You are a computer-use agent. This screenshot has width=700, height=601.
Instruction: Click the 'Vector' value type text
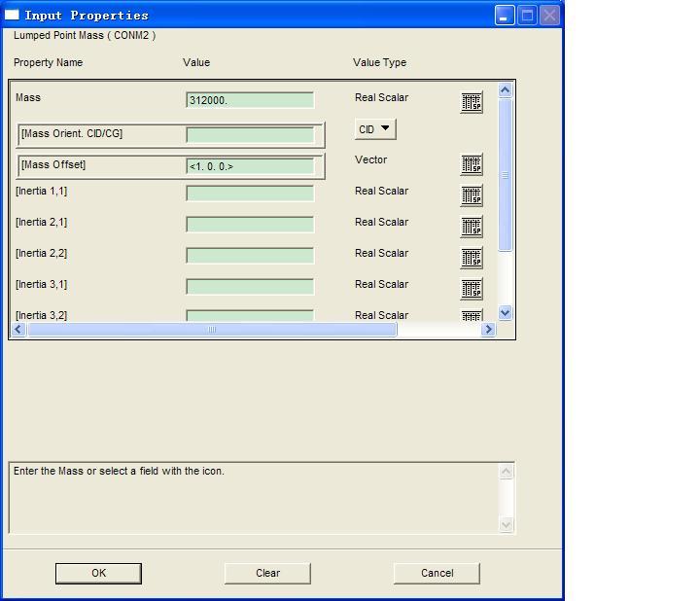371,159
